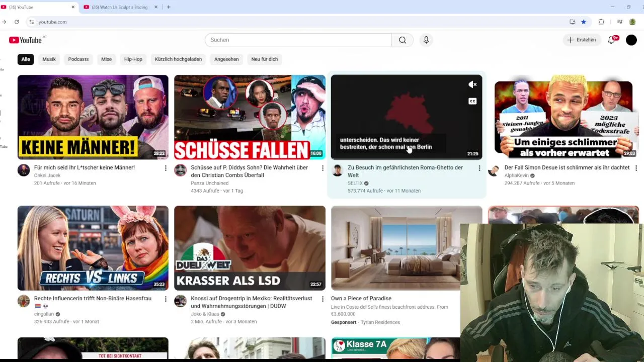This screenshot has height=362, width=644.
Task: Click the search magnifier button
Action: [x=403, y=40]
